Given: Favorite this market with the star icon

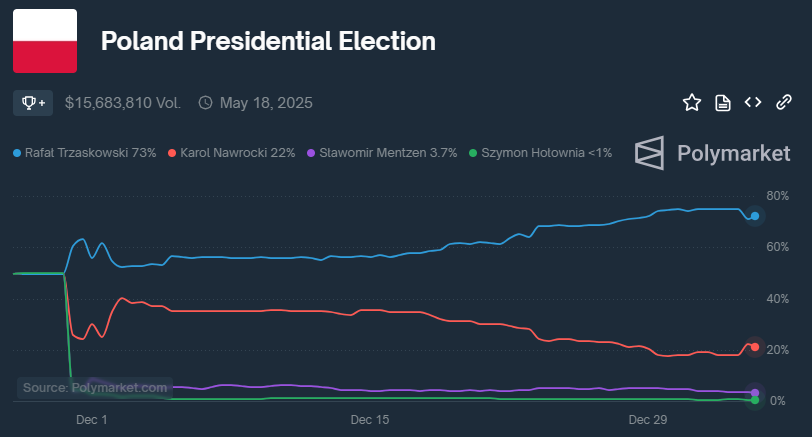Looking at the screenshot, I should click(691, 102).
